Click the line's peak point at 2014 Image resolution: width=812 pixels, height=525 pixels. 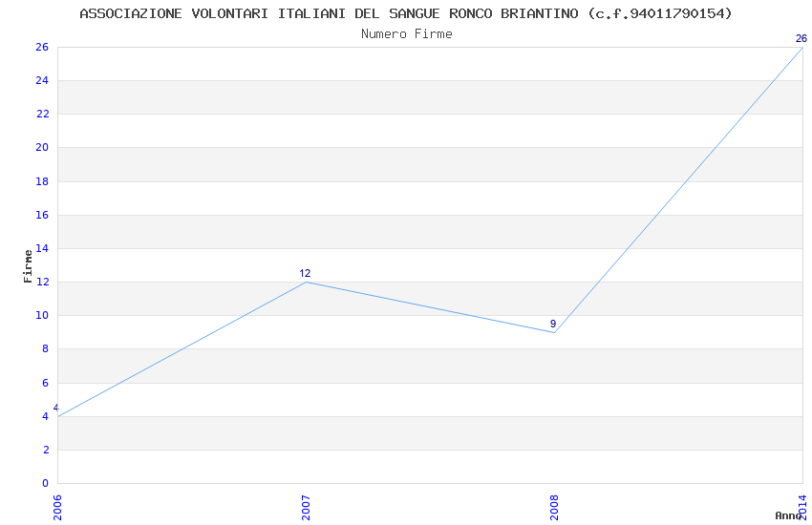click(802, 47)
